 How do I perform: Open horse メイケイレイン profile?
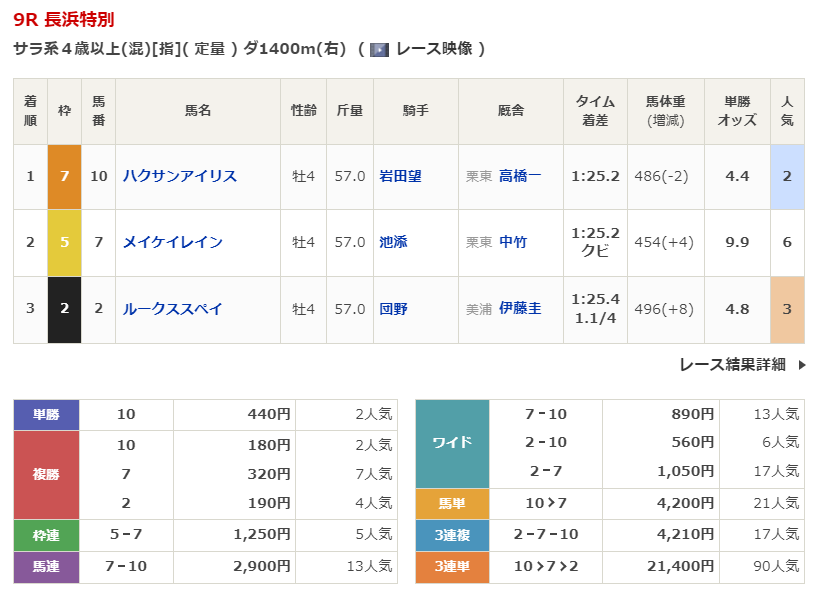(173, 242)
